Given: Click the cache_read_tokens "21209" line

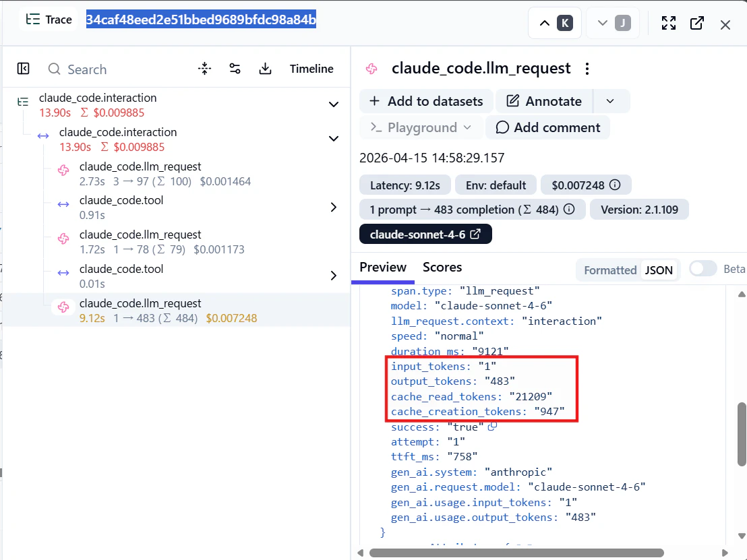Looking at the screenshot, I should (x=471, y=396).
